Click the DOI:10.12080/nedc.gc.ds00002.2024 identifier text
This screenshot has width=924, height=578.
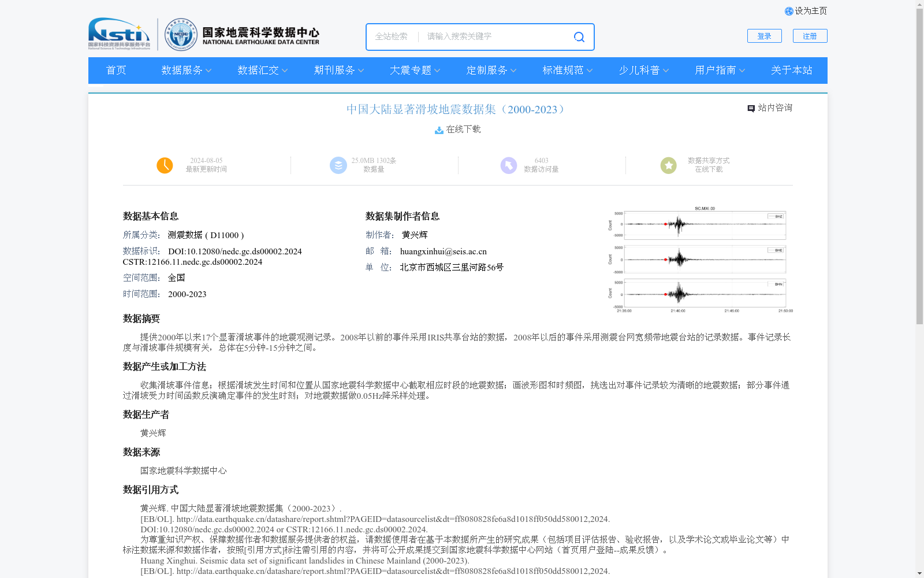[x=235, y=251]
